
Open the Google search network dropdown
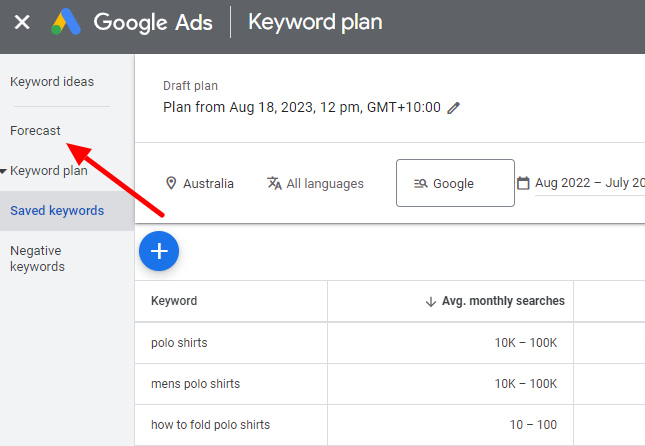454,184
